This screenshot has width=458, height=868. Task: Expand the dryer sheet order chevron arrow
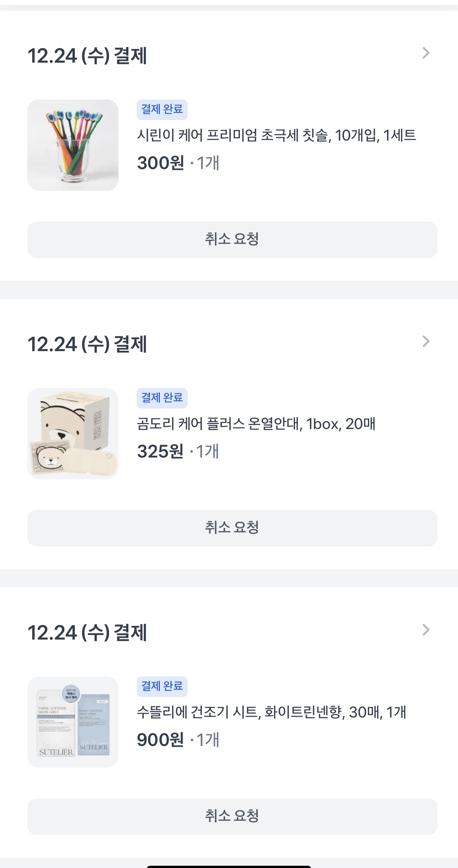point(426,630)
